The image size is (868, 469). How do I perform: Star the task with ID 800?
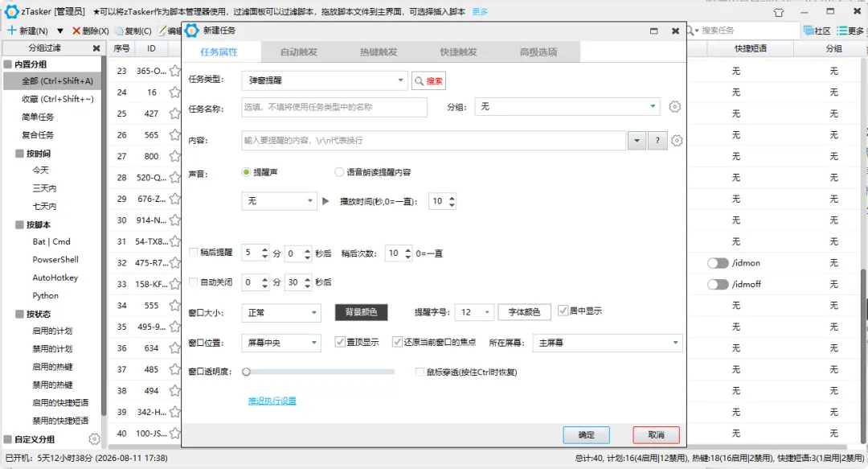click(175, 156)
